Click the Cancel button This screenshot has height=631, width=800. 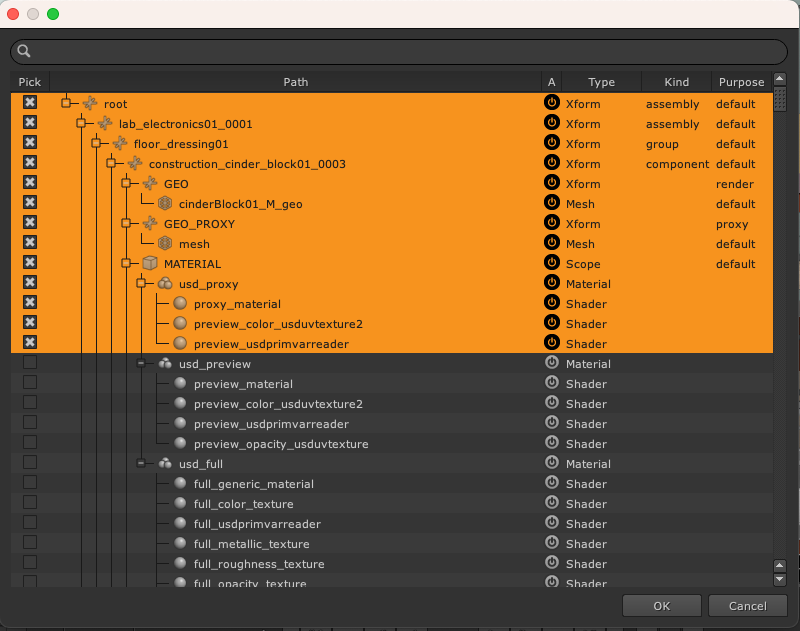click(747, 605)
